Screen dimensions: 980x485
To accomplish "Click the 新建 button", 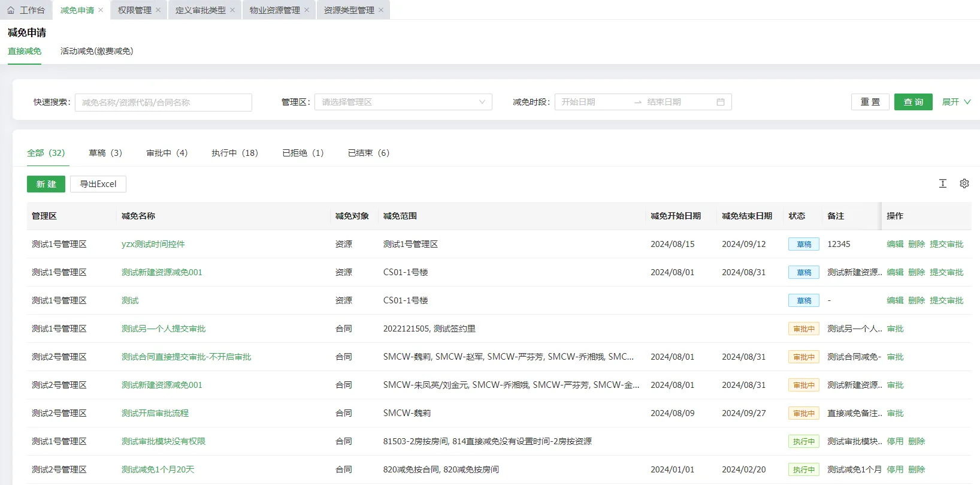I will (46, 184).
